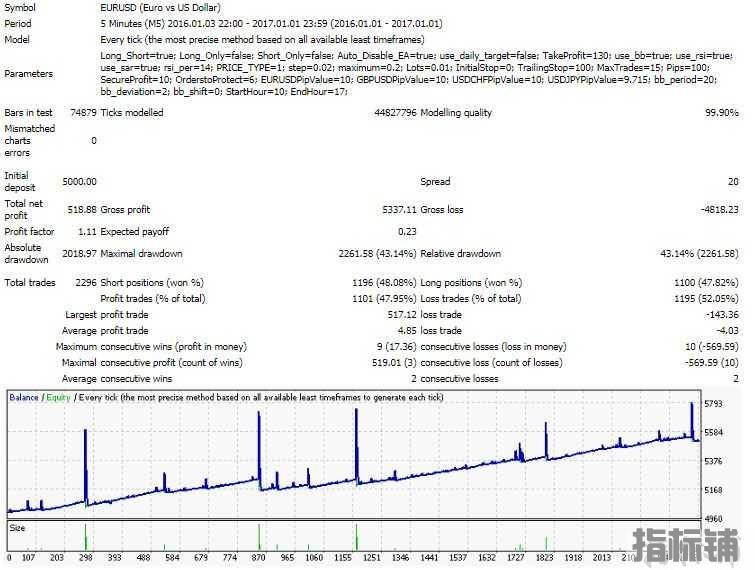
Task: Click the Equity legend label on chart
Action: coord(58,398)
